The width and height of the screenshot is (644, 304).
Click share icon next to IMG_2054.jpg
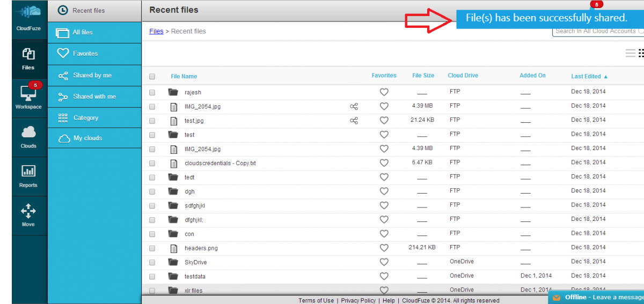[354, 106]
